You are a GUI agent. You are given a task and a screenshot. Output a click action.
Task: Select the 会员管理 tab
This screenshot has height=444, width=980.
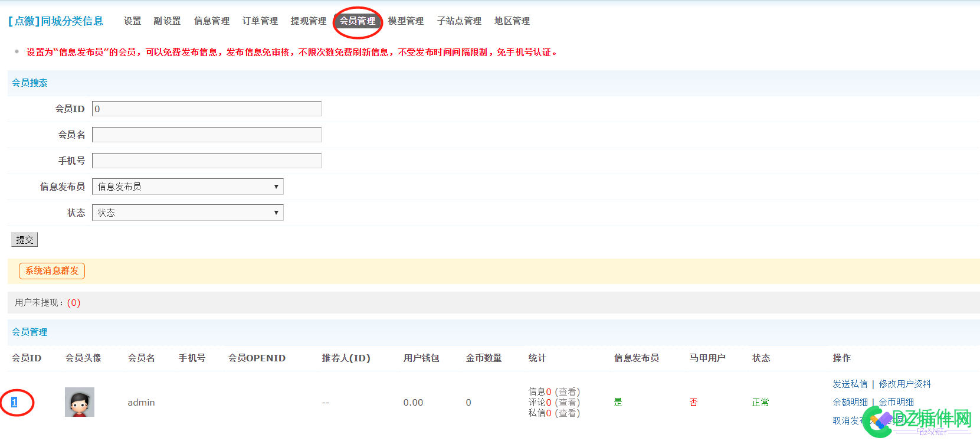358,21
